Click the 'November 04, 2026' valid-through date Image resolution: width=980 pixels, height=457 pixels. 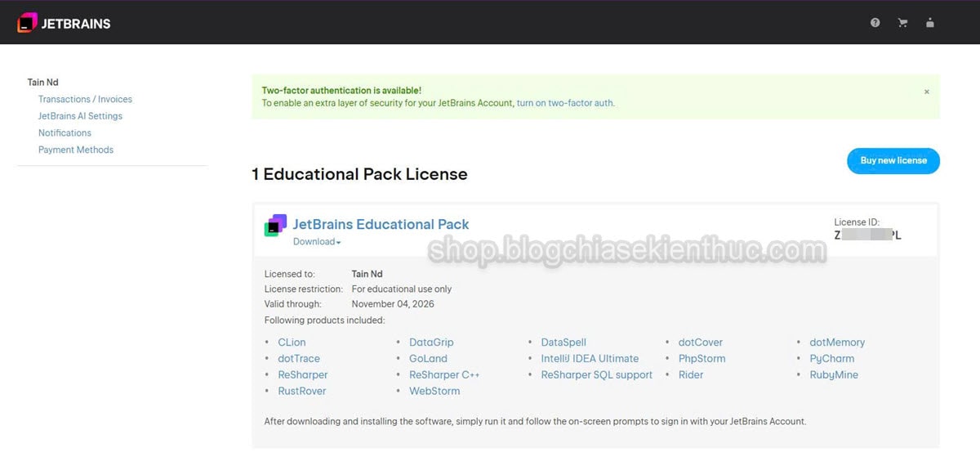tap(393, 304)
